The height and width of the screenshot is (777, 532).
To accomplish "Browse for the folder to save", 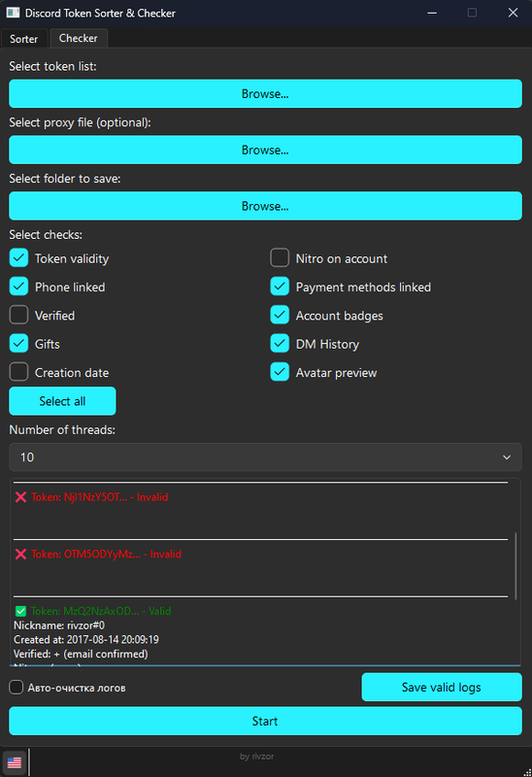I will click(265, 206).
